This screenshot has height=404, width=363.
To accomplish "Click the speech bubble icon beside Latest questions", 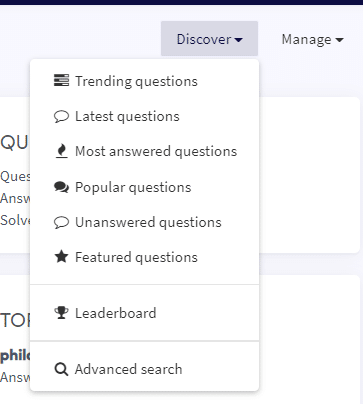I will coord(61,116).
